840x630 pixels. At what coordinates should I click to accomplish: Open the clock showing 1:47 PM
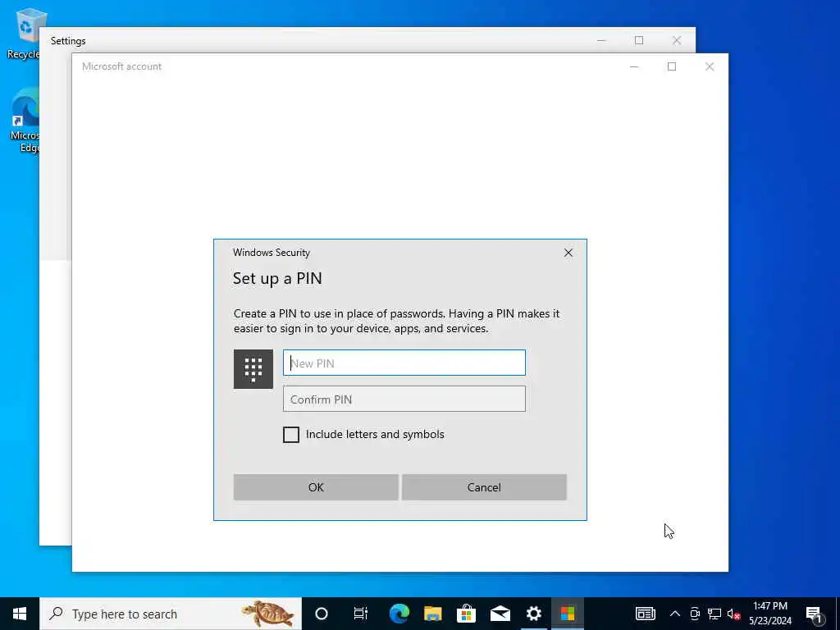770,614
